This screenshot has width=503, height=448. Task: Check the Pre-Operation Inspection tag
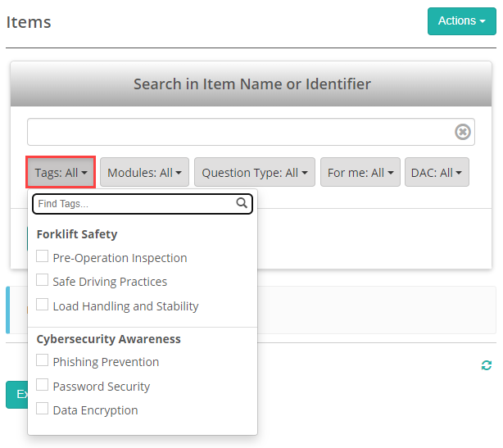pyautogui.click(x=43, y=257)
